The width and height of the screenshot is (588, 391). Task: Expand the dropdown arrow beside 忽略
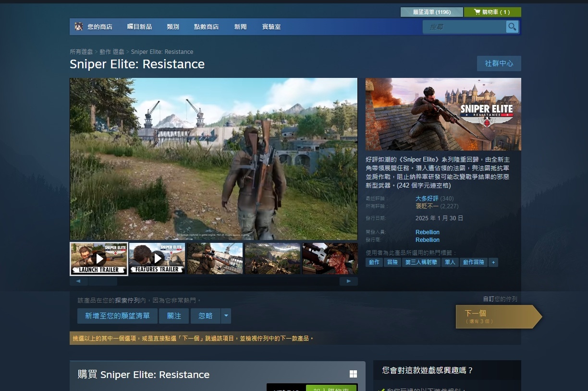(x=226, y=316)
